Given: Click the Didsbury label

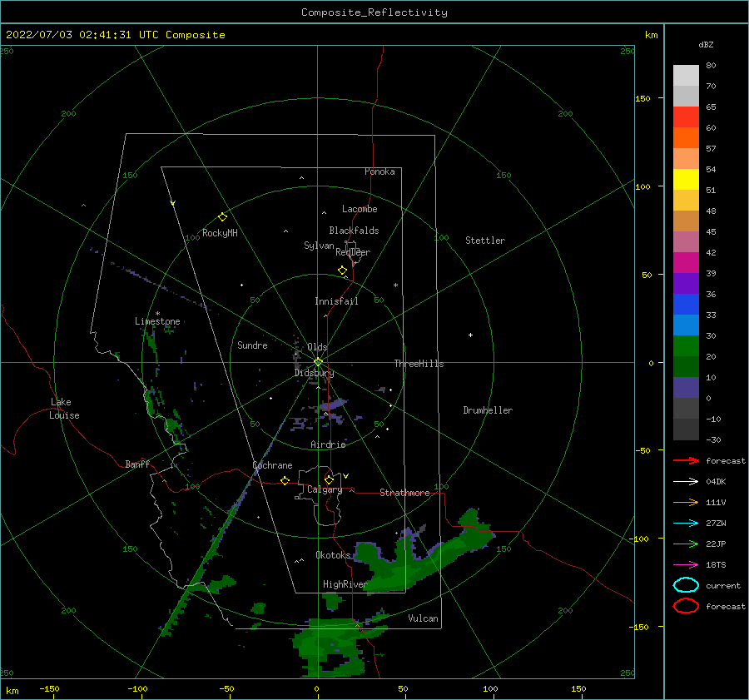Looking at the screenshot, I should (x=315, y=373).
